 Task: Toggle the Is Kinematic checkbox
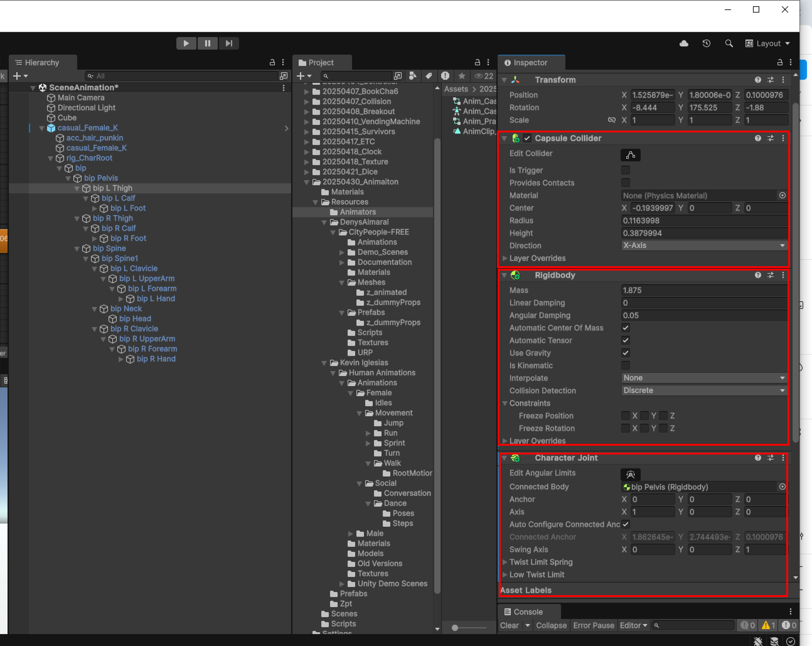click(x=625, y=365)
